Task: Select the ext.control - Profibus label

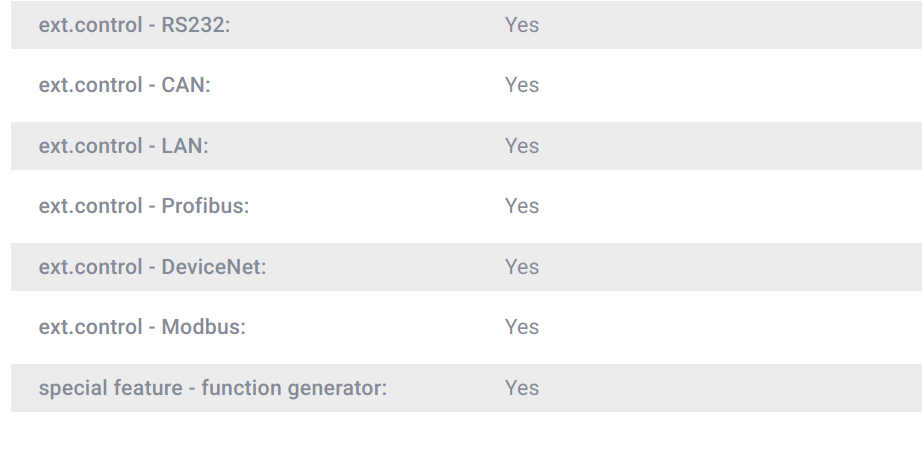Action: [143, 206]
